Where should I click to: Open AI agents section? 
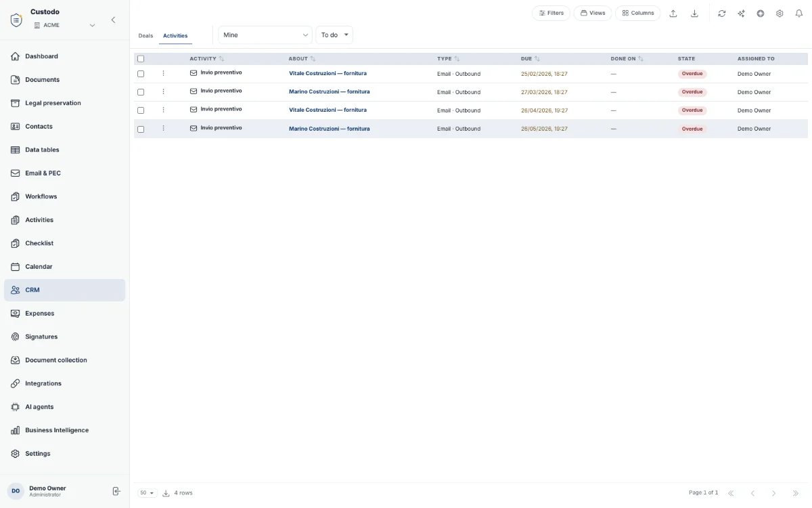tap(64, 407)
